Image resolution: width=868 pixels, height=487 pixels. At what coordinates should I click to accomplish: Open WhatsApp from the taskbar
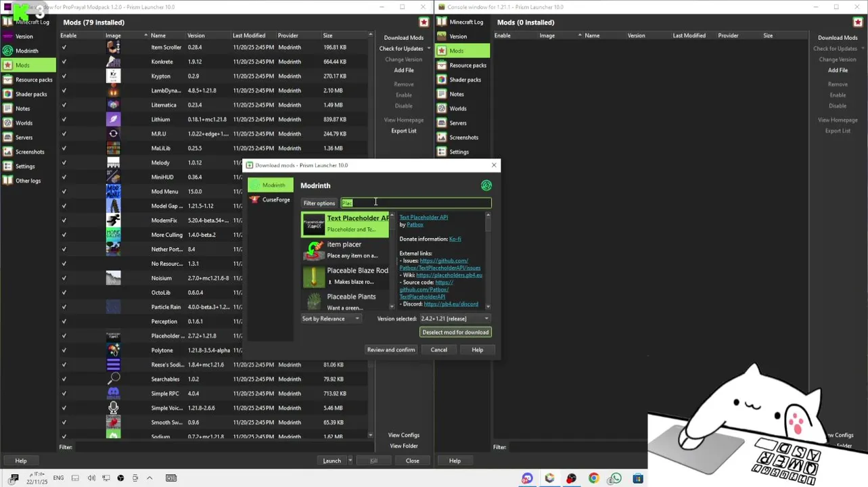[x=615, y=478]
